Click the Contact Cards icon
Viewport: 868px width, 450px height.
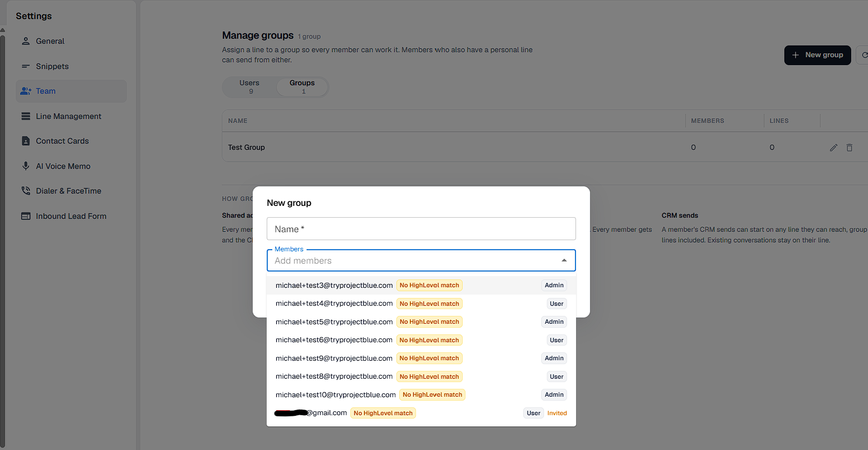[26, 141]
